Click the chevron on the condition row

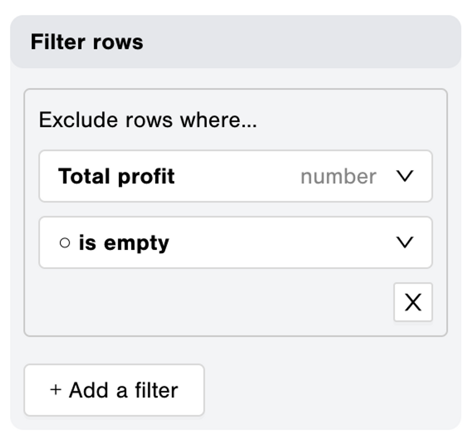coord(405,242)
